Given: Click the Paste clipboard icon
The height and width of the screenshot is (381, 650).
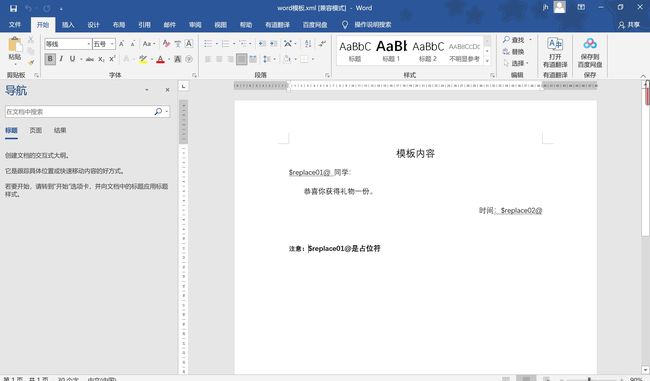Looking at the screenshot, I should [15, 45].
